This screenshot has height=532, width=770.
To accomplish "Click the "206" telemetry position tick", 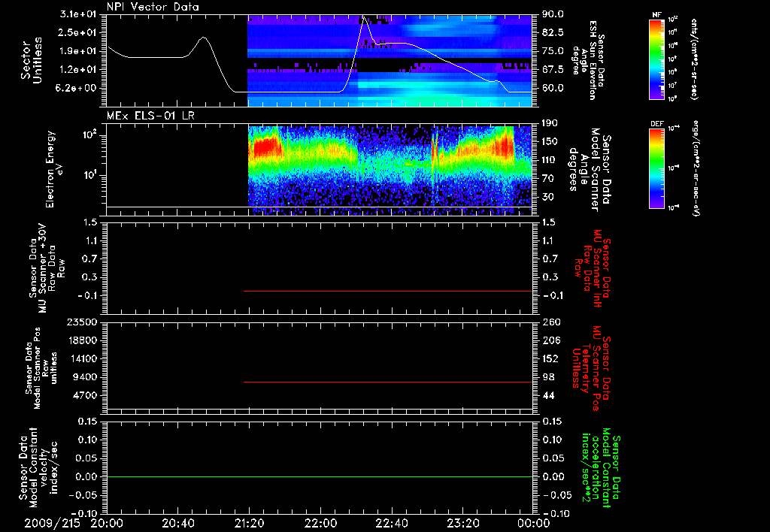I will pyautogui.click(x=550, y=340).
